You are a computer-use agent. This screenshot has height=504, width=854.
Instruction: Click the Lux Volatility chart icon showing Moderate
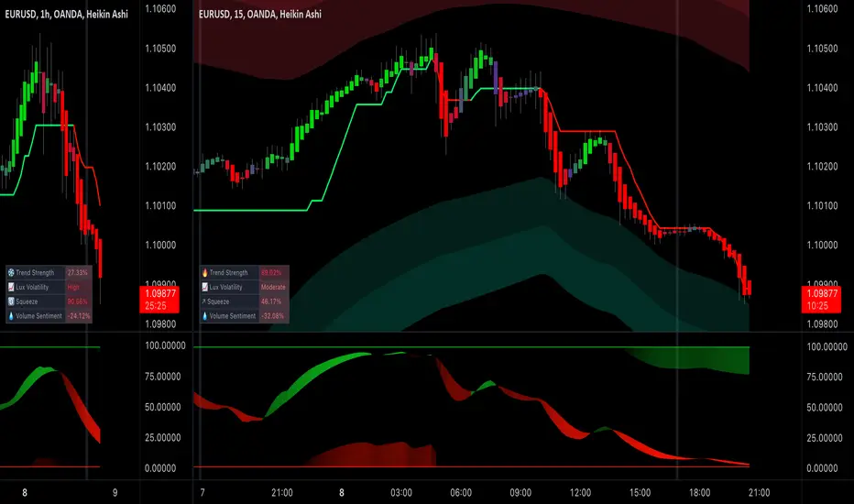(204, 287)
